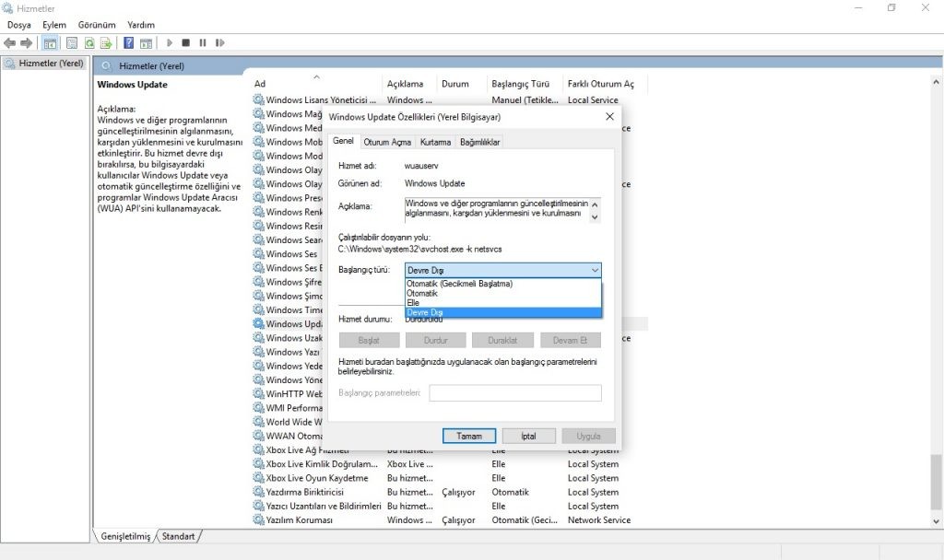The width and height of the screenshot is (944, 560).
Task: Click the İptal button
Action: pyautogui.click(x=528, y=436)
